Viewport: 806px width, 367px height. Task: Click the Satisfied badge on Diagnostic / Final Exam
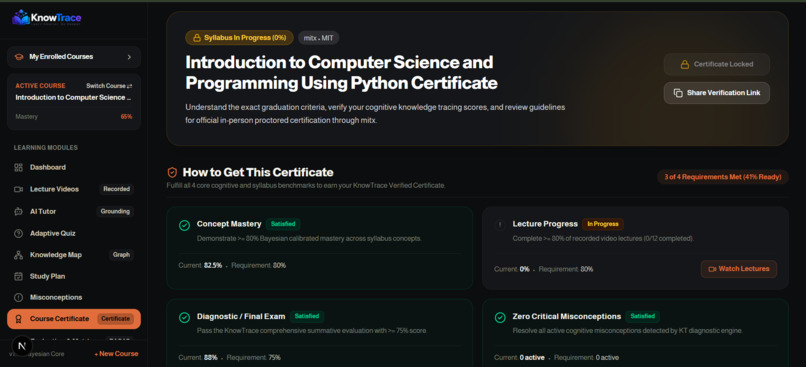tap(307, 317)
